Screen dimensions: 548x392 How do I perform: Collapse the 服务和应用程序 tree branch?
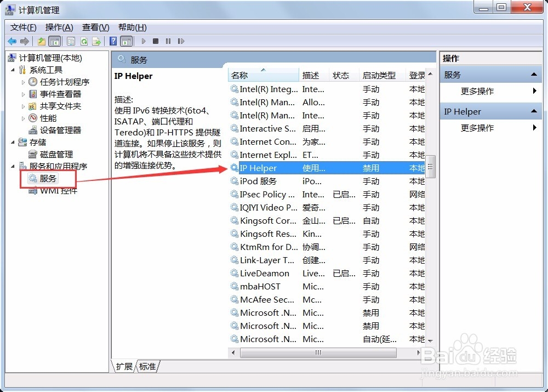click(12, 166)
